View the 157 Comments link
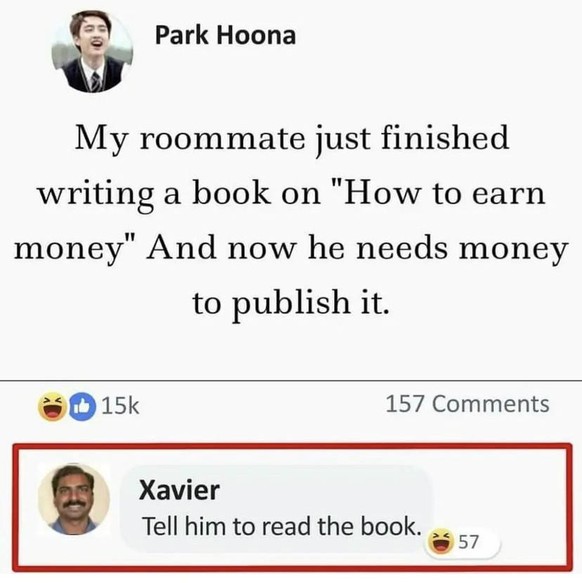Viewport: 582px width, 583px height. coord(467,404)
